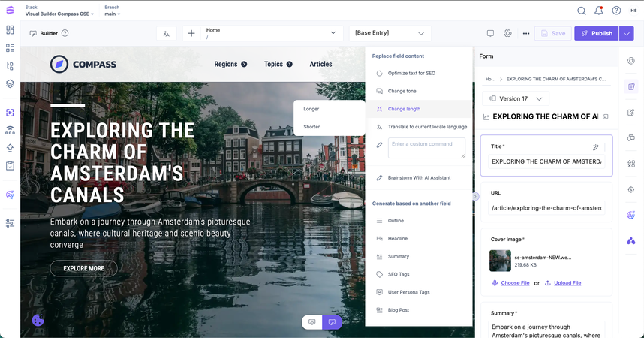Open the target icon in right rail
This screenshot has width=644, height=338.
pyautogui.click(x=631, y=61)
